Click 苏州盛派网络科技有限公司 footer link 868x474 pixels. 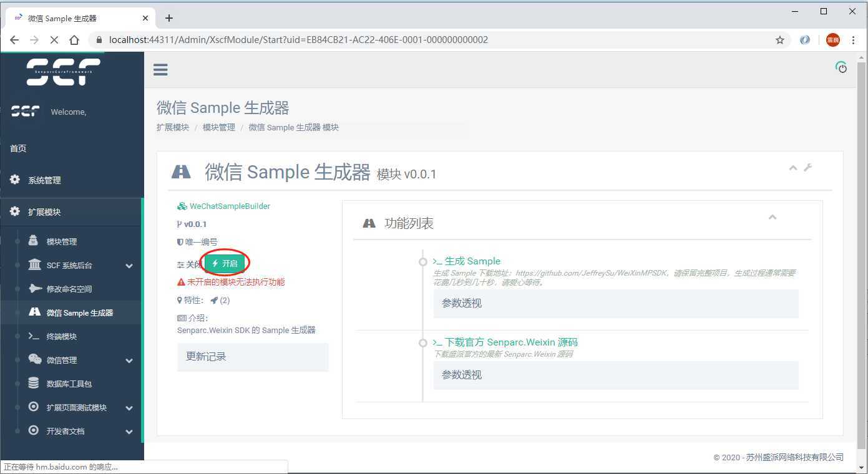pos(795,457)
